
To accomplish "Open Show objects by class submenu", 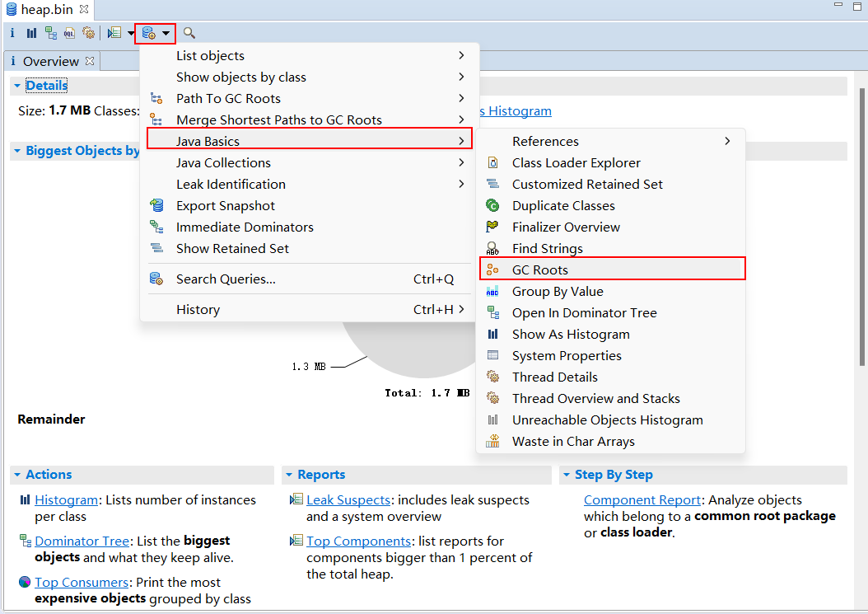I will pos(310,77).
